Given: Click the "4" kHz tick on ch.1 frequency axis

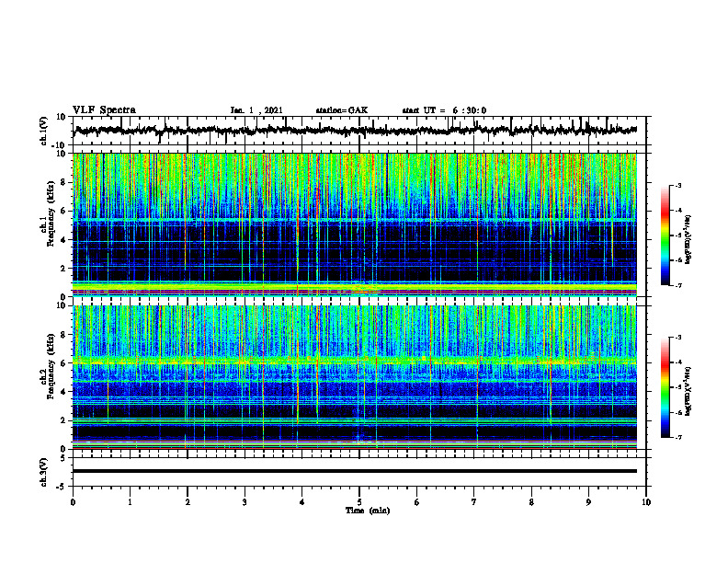Looking at the screenshot, I should [x=64, y=240].
